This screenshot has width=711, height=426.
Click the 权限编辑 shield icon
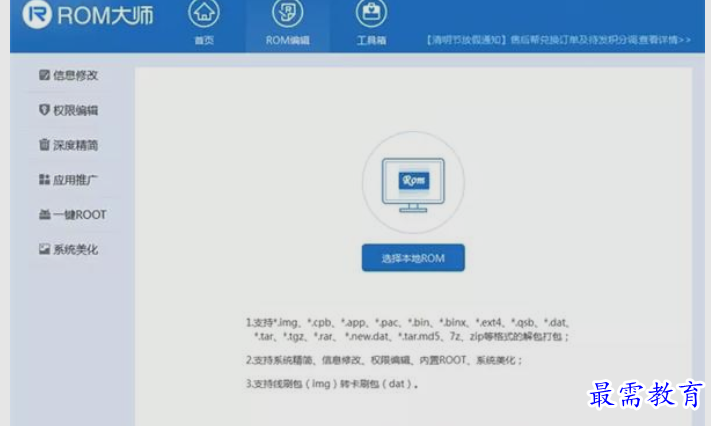(44, 110)
